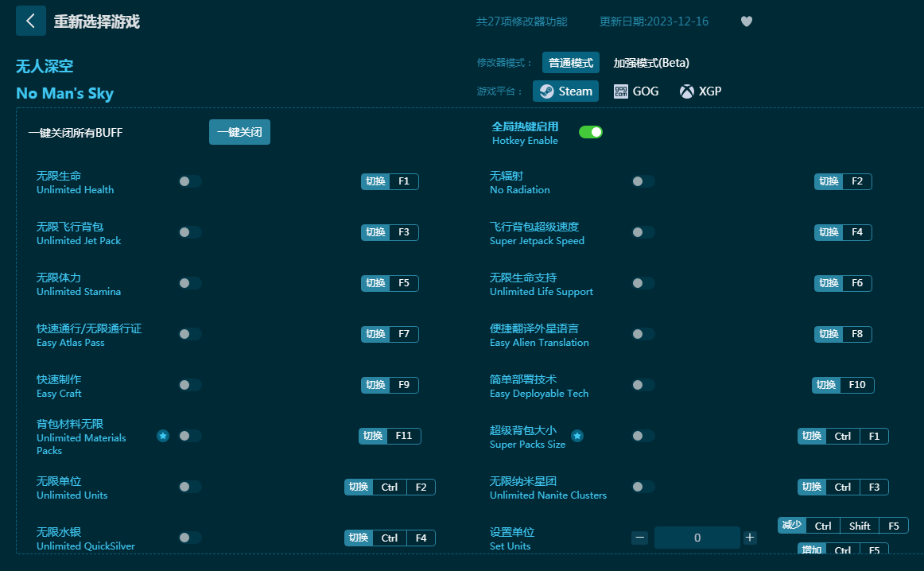Viewport: 924px width, 571px height.
Task: Click the F5 hotkey for Unlimited Stamina
Action: [390, 283]
